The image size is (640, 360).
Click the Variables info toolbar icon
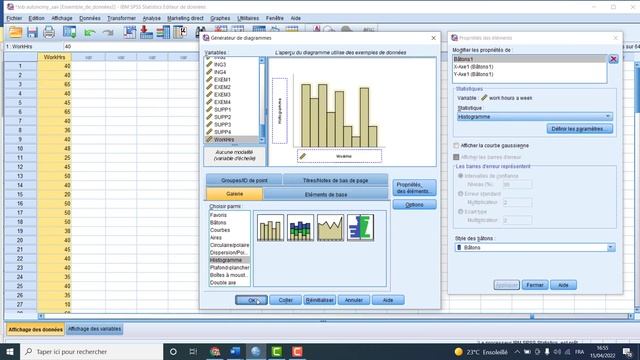click(x=163, y=32)
